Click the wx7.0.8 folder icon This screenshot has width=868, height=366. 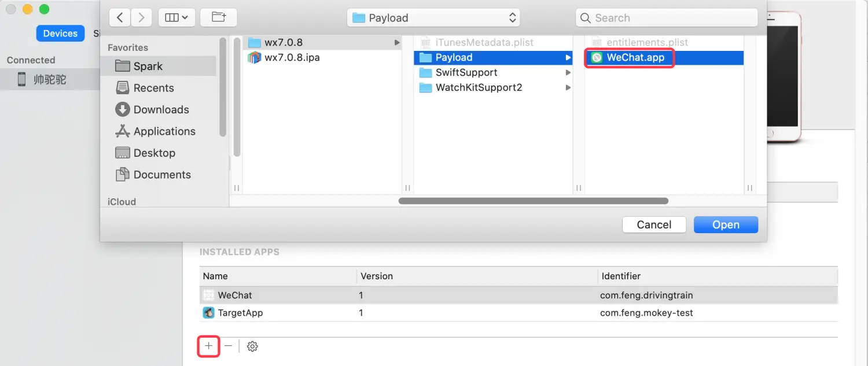coord(254,42)
